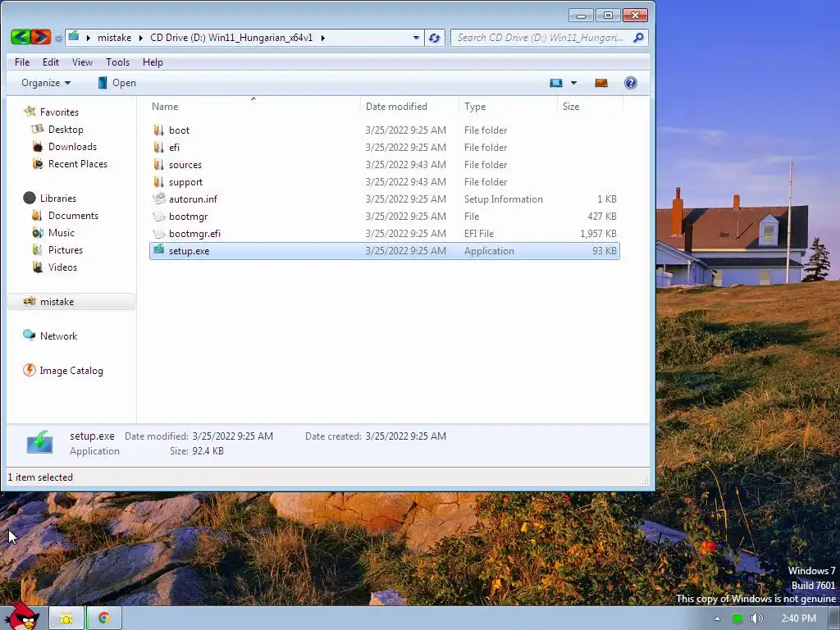Image resolution: width=840 pixels, height=630 pixels.
Task: Click the Network icon in the sidebar
Action: [x=29, y=336]
